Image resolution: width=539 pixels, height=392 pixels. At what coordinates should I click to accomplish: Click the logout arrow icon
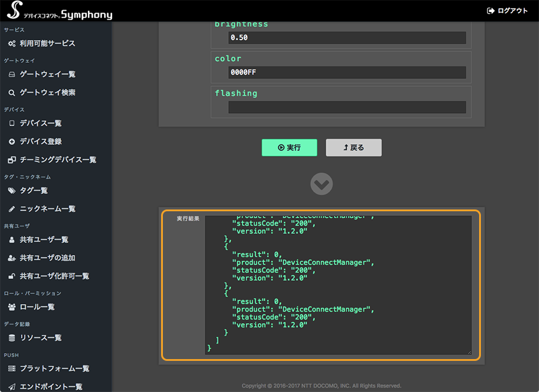(x=490, y=11)
